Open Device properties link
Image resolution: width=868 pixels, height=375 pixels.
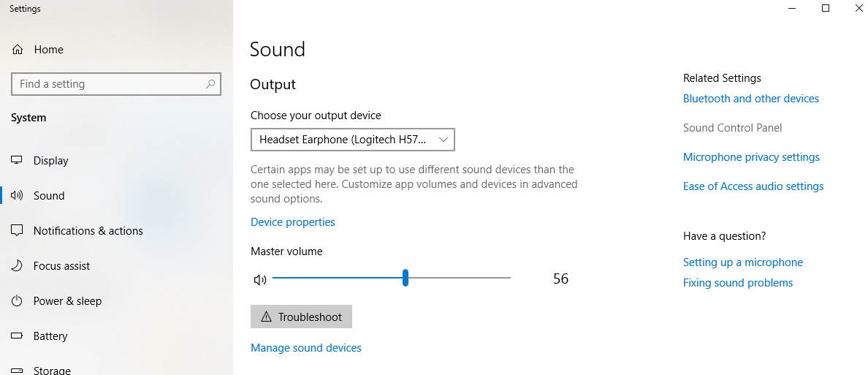point(292,222)
